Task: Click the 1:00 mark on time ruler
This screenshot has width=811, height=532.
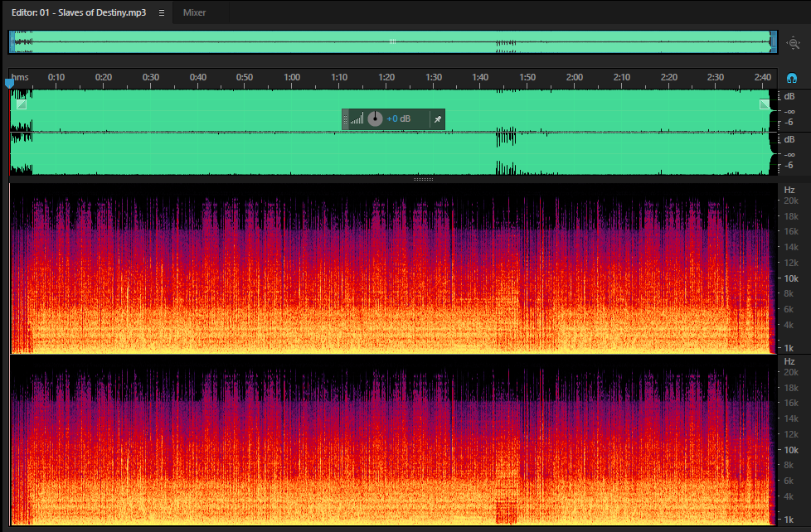Action: (x=292, y=78)
